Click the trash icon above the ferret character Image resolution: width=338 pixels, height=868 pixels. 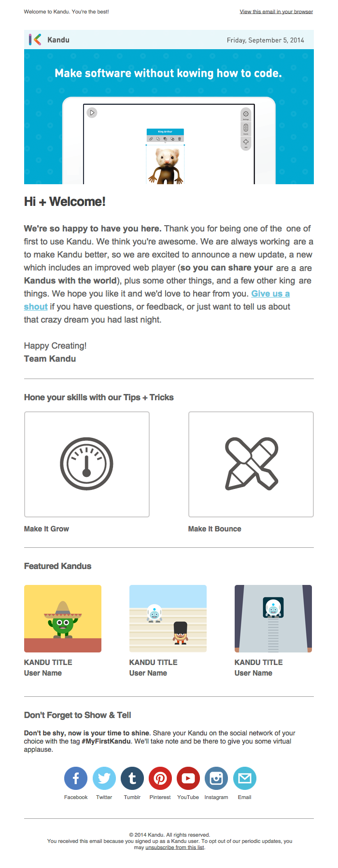point(180,139)
